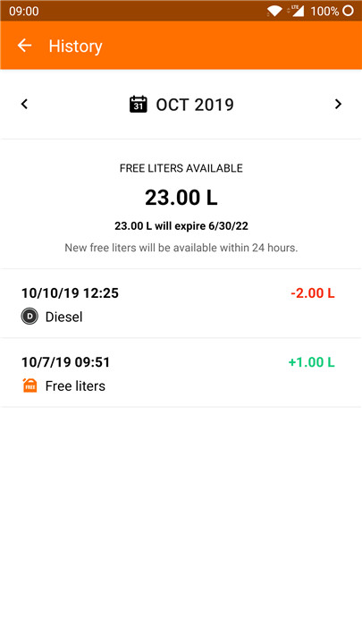Tap the battery indicator circle

coord(348,11)
